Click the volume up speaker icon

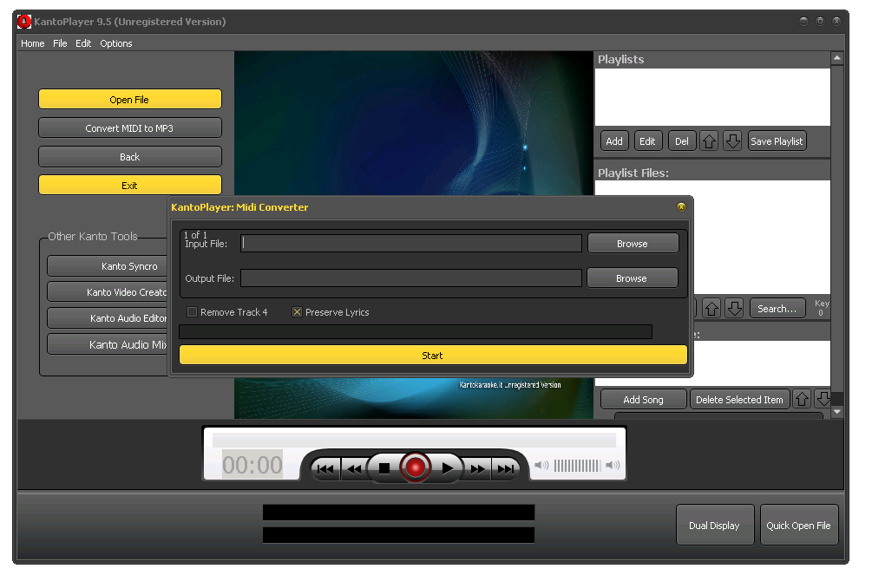pyautogui.click(x=613, y=465)
